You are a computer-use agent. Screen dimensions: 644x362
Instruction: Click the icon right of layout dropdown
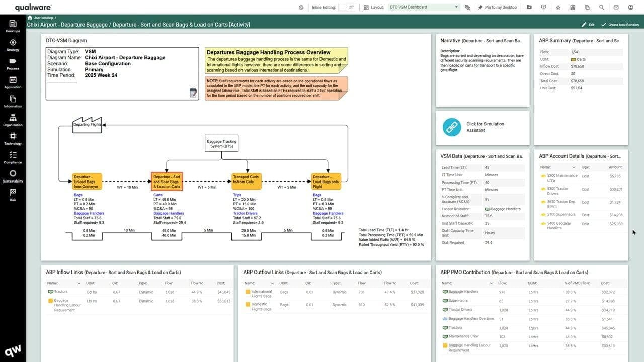[x=467, y=7]
